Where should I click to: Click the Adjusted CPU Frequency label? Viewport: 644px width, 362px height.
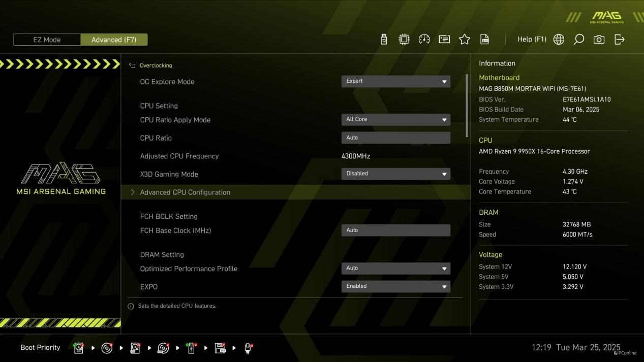[179, 156]
